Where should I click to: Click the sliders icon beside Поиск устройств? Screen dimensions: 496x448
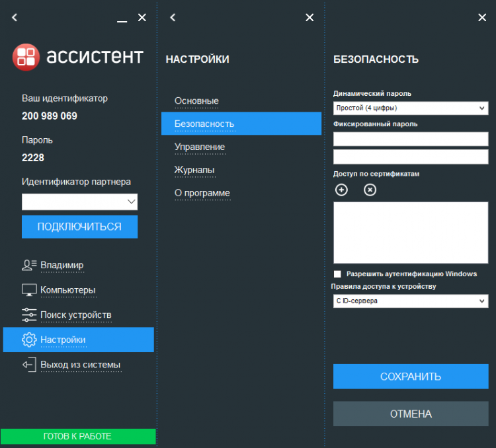[x=28, y=315]
